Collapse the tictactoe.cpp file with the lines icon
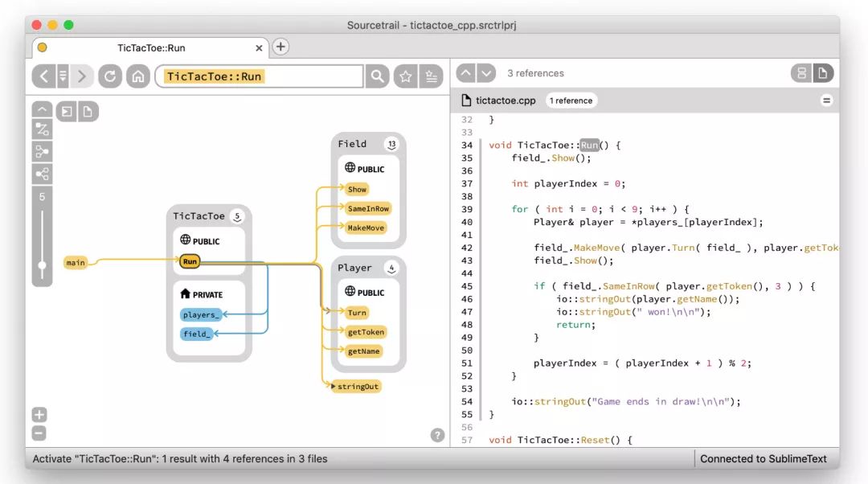The image size is (868, 484). 826,100
